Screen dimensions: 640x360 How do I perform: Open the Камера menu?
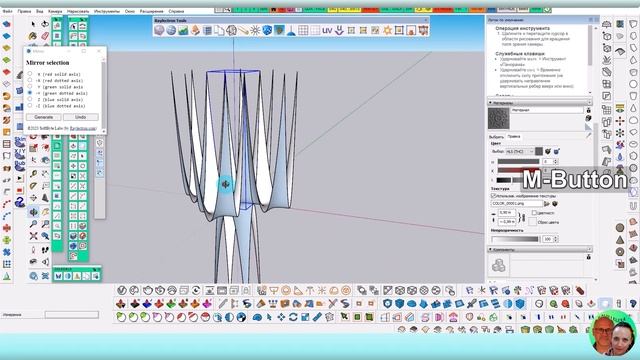click(x=55, y=11)
